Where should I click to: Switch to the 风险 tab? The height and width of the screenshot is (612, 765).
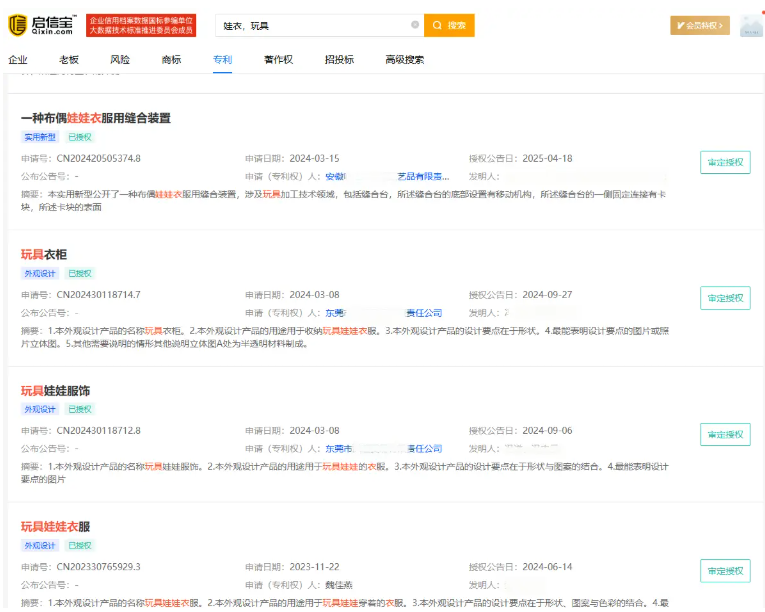[120, 60]
